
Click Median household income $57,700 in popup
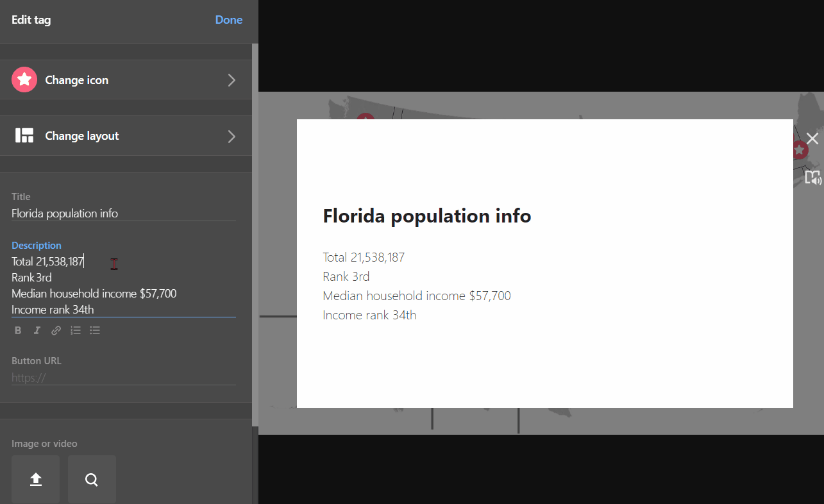coord(417,296)
